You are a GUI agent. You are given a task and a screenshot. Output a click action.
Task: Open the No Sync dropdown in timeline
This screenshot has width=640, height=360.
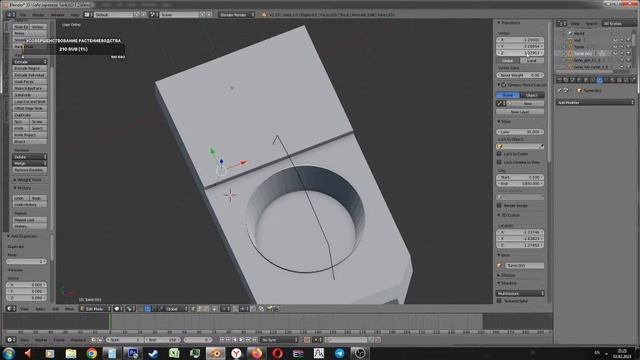pos(280,340)
